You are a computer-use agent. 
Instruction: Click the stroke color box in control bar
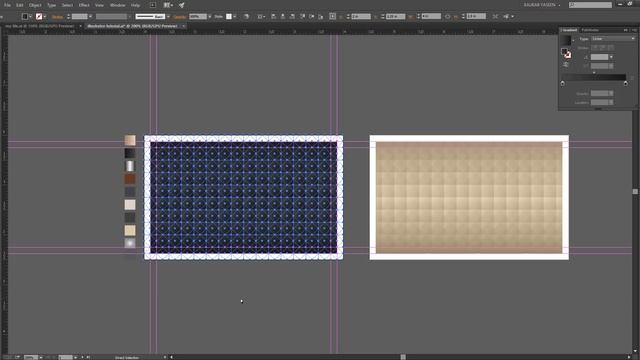39,16
